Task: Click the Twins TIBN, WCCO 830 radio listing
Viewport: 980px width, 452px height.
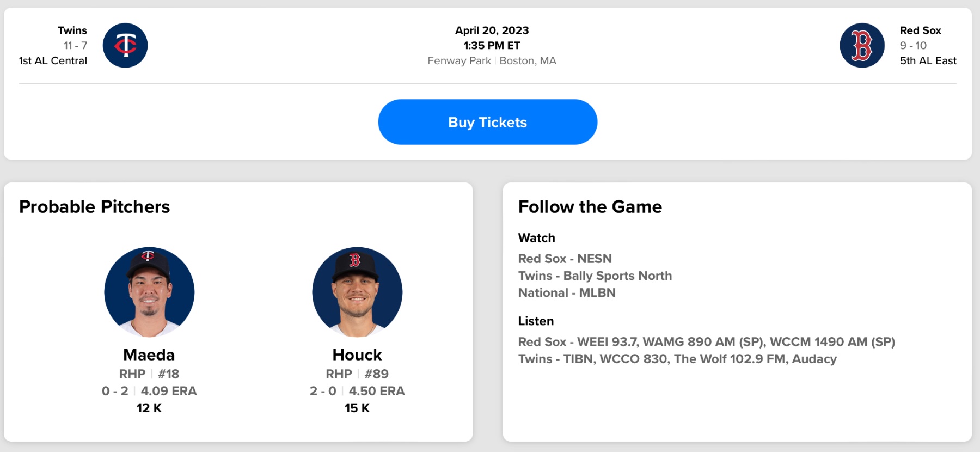Action: click(x=677, y=359)
